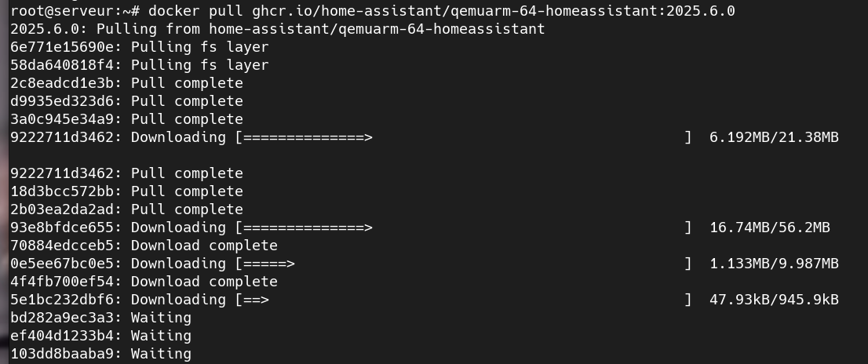This screenshot has width=868, height=364.
Task: Click the 47.93kB/945.9kB size text
Action: 774,300
